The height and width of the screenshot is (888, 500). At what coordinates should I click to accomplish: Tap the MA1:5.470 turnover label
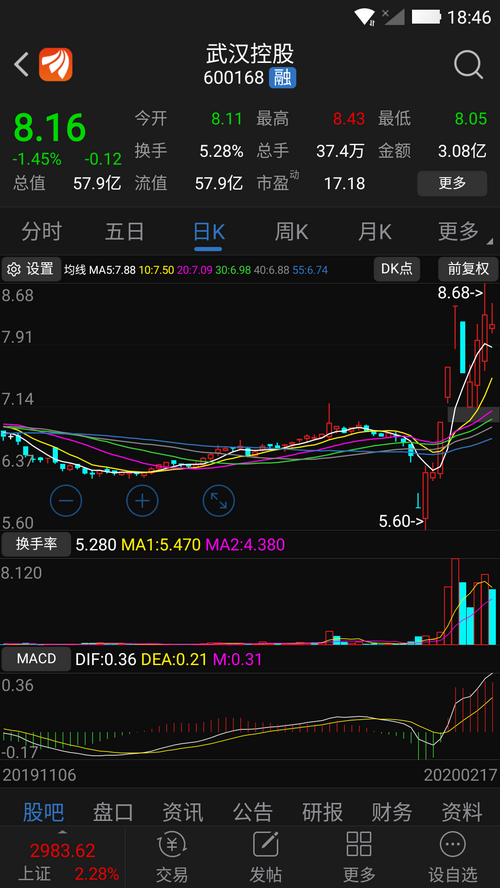tap(161, 545)
